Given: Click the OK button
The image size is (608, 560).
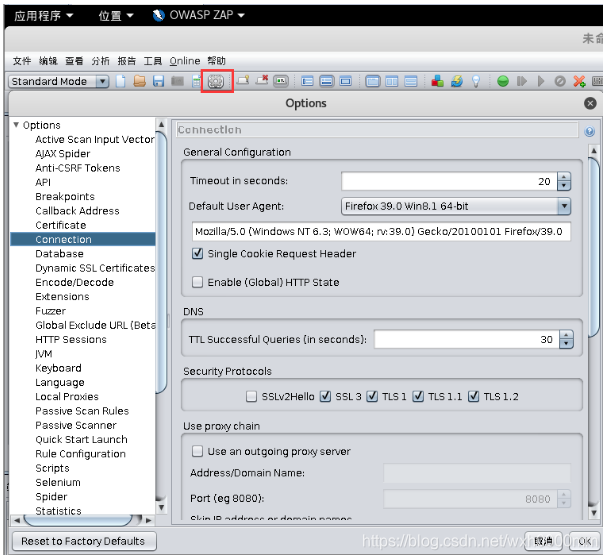Looking at the screenshot, I should (x=585, y=541).
